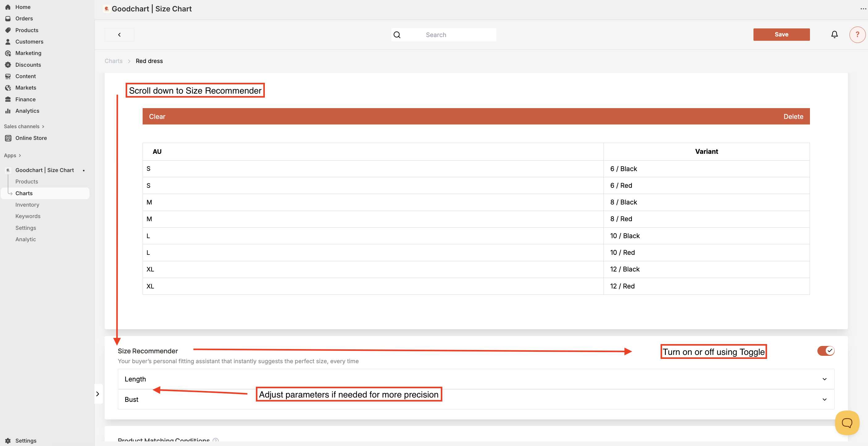Click into the Search field

point(448,35)
